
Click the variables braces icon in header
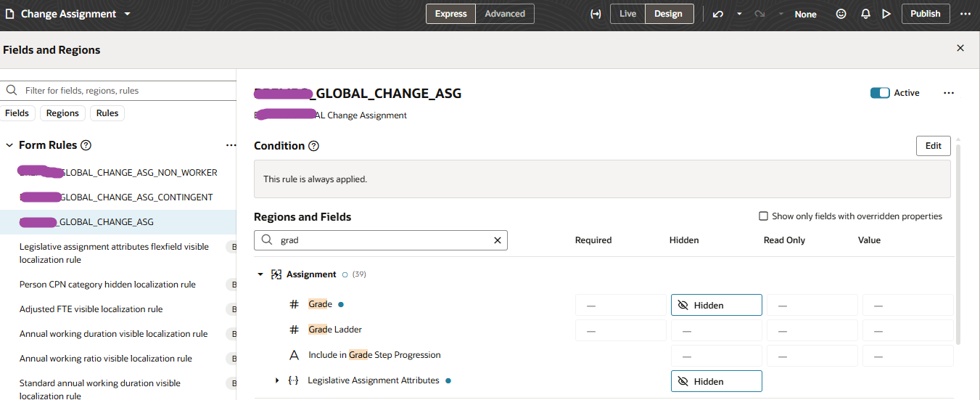click(x=596, y=14)
